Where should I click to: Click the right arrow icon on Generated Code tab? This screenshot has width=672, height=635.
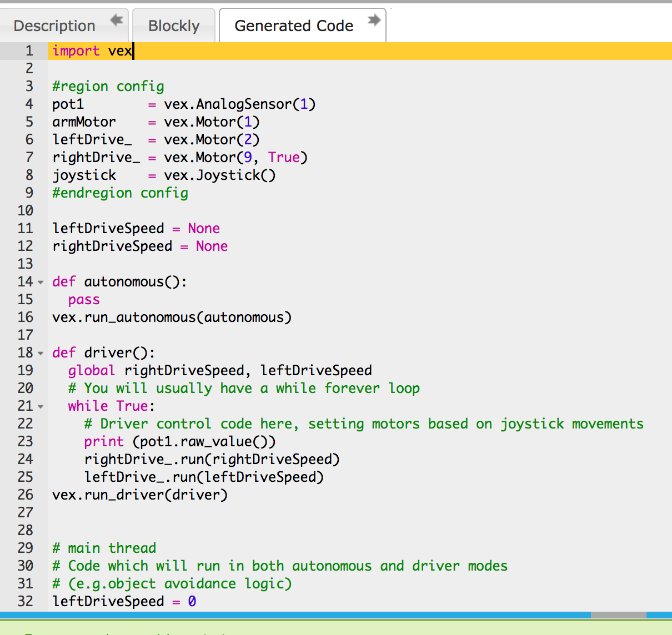(x=374, y=20)
